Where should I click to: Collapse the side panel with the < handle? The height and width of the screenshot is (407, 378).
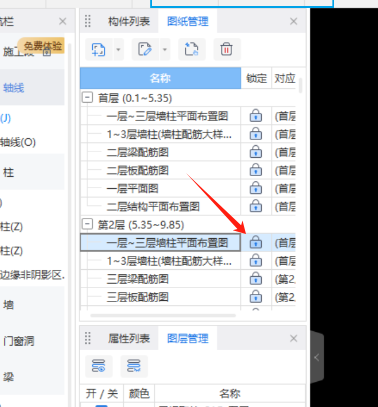317,358
